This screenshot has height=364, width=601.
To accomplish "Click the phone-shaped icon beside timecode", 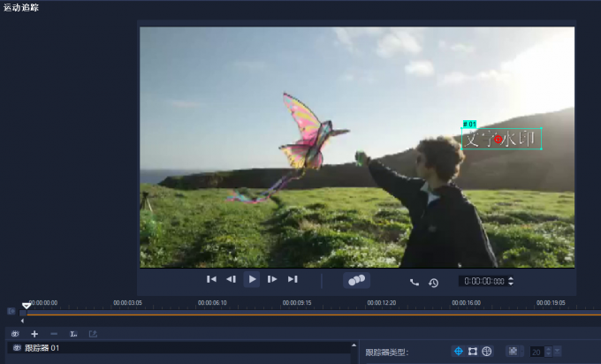I will [415, 283].
